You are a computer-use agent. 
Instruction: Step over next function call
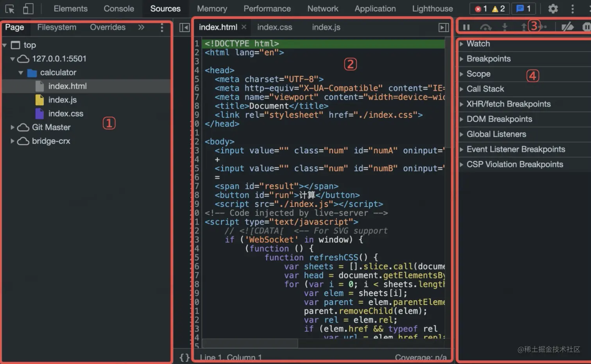(x=485, y=27)
